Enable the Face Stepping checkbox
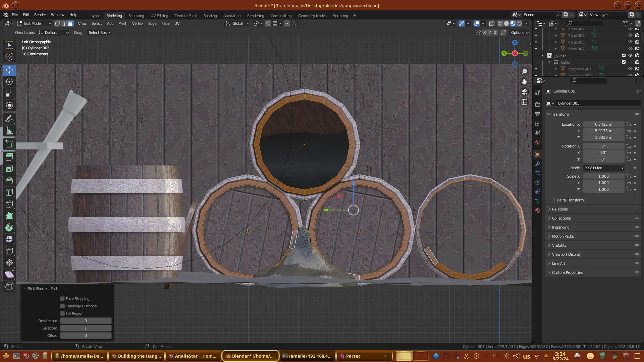 pos(62,299)
